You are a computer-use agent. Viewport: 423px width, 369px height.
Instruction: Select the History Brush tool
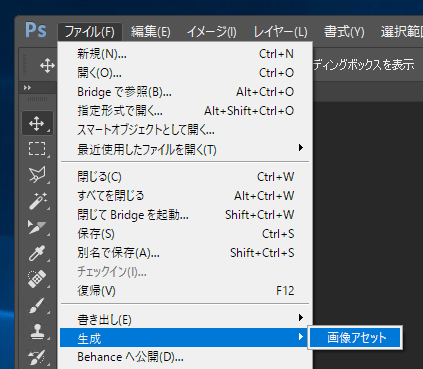click(x=37, y=357)
